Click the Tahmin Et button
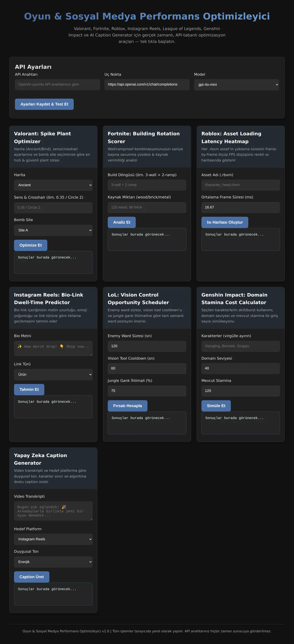This screenshot has height=644, width=294. coord(29,390)
